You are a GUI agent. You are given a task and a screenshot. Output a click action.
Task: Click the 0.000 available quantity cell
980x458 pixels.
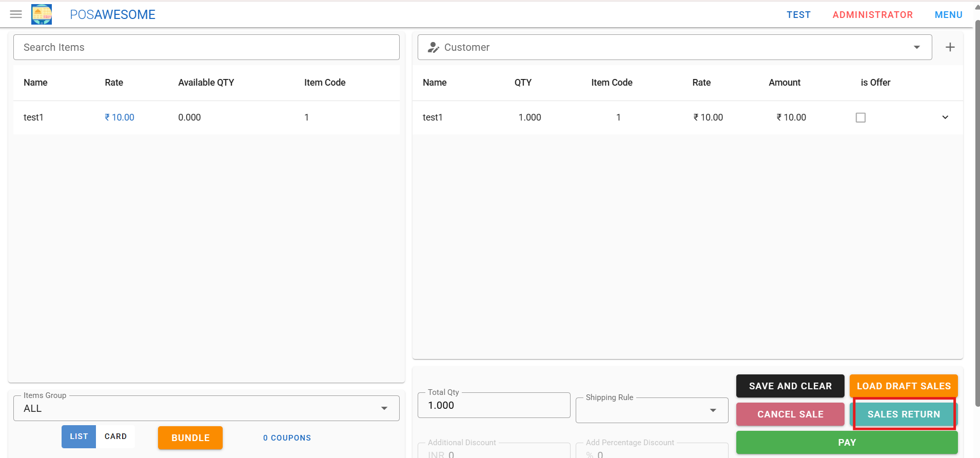pos(189,117)
